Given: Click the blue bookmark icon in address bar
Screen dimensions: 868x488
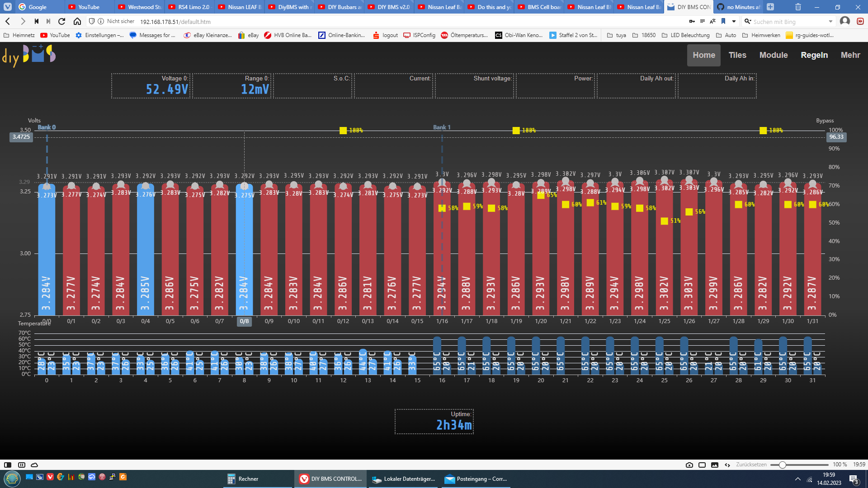Looking at the screenshot, I should (723, 21).
